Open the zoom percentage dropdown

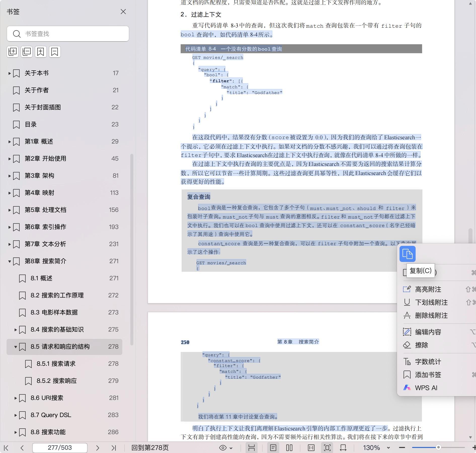tap(388, 448)
